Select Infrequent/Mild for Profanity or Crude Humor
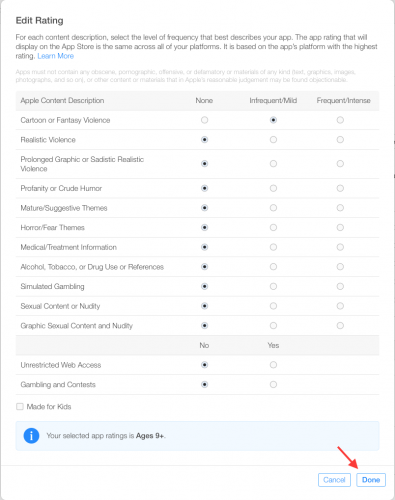395x500 pixels. click(x=273, y=188)
